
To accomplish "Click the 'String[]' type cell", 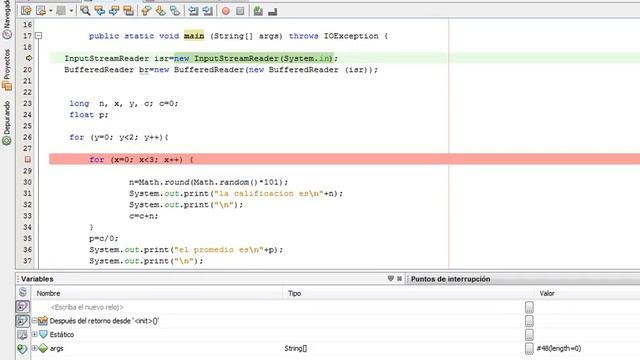I will pyautogui.click(x=296, y=348).
